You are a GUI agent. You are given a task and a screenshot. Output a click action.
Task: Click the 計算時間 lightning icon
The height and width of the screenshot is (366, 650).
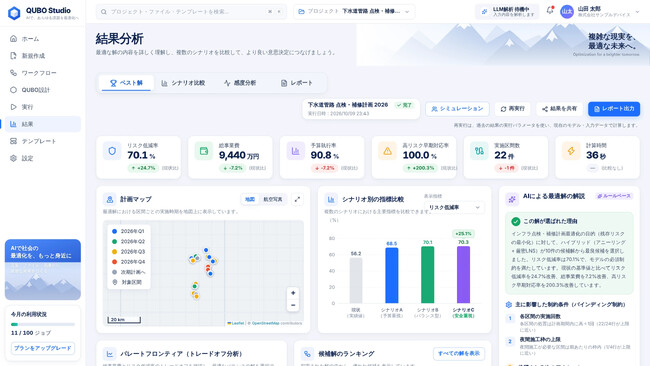click(x=571, y=151)
